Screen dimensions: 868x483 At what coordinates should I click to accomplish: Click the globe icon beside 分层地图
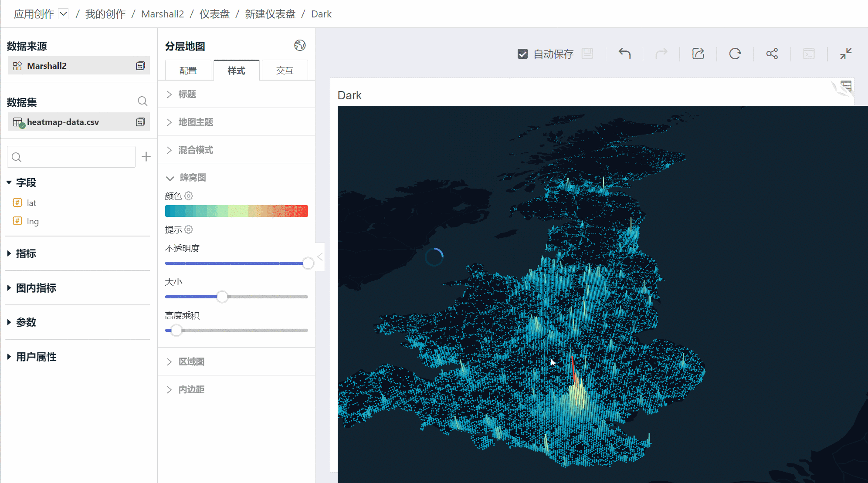[300, 45]
